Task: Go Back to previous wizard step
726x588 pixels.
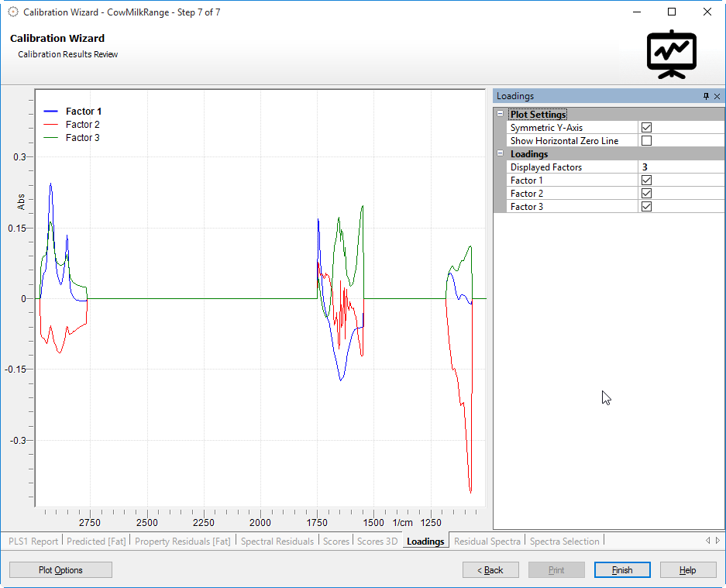Action: click(490, 570)
